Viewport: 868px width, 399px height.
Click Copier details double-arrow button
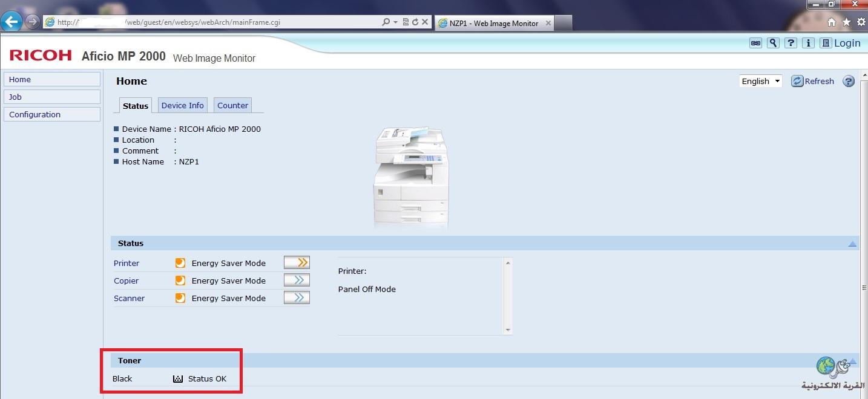297,280
